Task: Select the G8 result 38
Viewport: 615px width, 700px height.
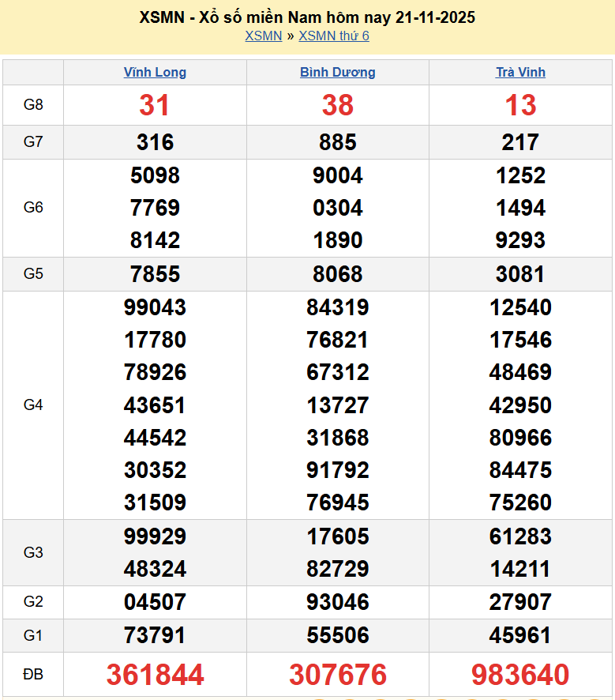Action: pos(338,105)
